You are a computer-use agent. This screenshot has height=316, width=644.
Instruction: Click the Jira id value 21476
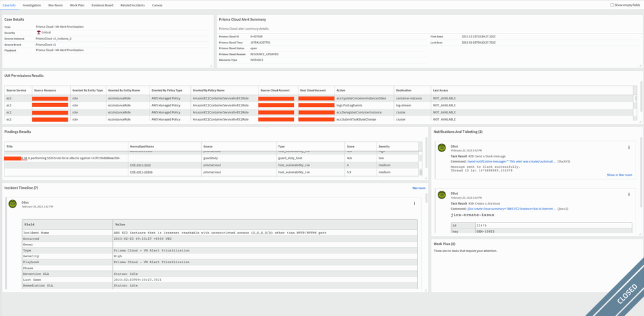coord(481,226)
